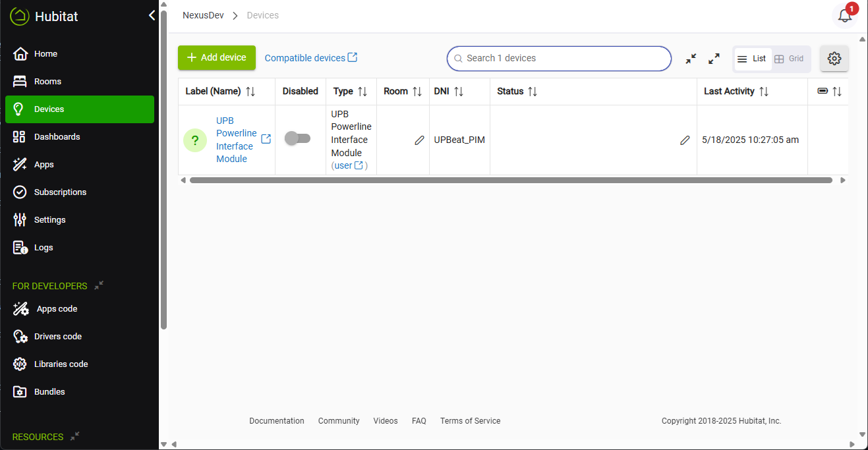
Task: Collapse the FOR DEVELOPERS section
Action: point(99,286)
